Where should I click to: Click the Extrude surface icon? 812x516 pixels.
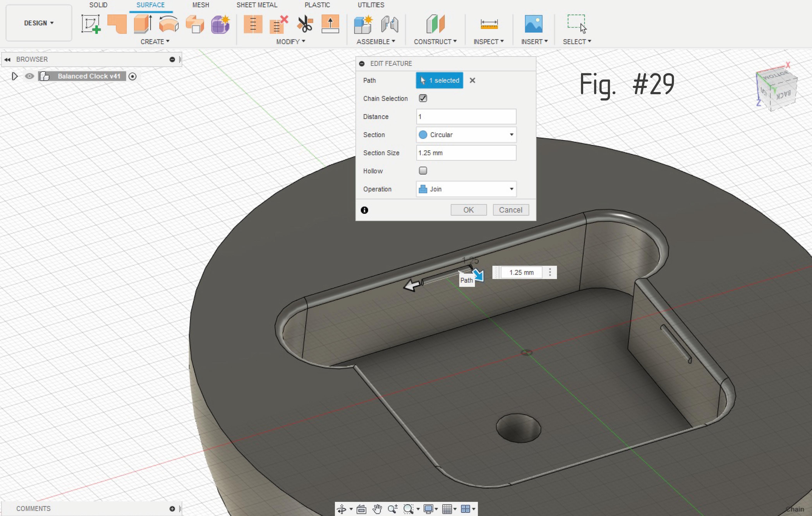[x=143, y=24]
